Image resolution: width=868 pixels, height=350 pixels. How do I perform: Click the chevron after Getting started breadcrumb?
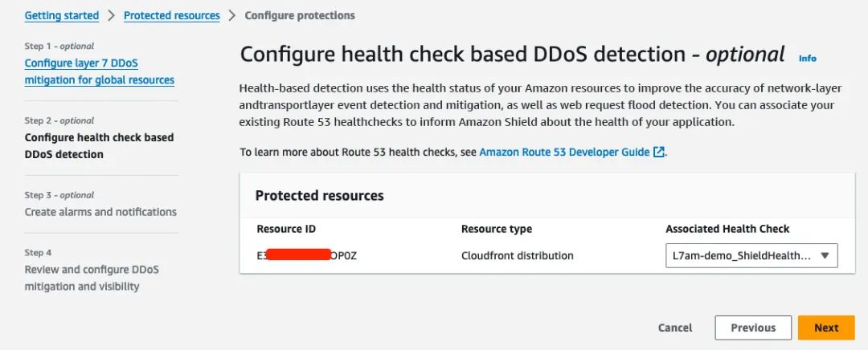point(111,15)
